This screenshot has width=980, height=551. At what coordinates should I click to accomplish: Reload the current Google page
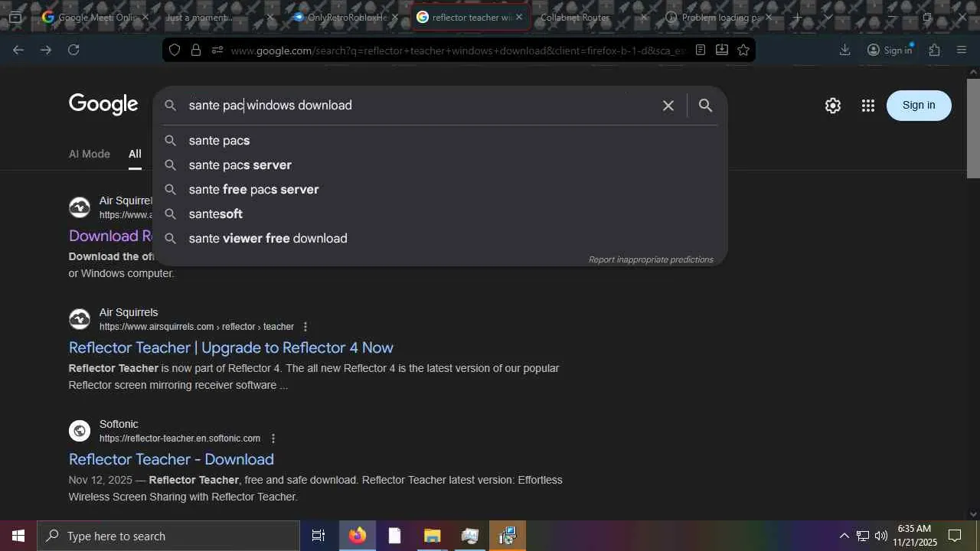pyautogui.click(x=73, y=50)
